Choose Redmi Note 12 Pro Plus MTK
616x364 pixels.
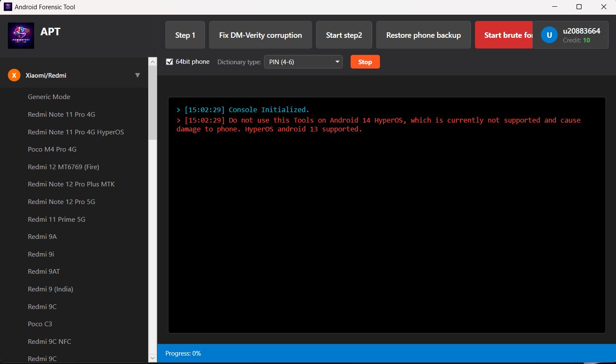71,184
